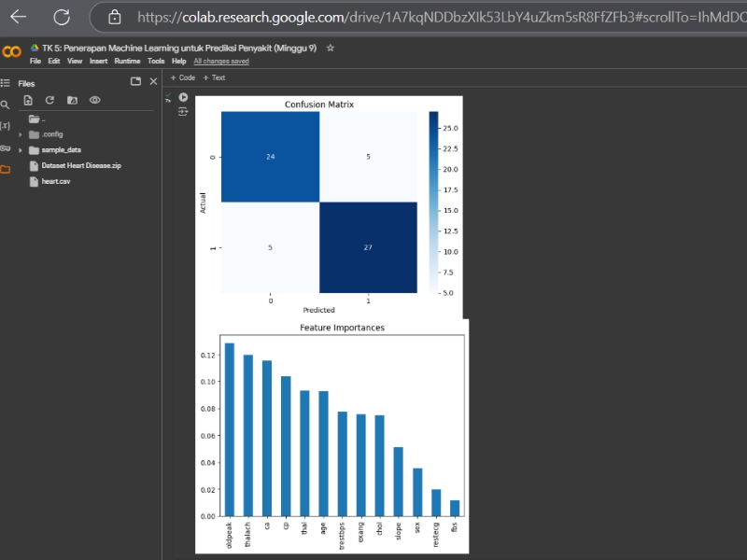
Task: Run the cell with the play button
Action: pos(183,97)
